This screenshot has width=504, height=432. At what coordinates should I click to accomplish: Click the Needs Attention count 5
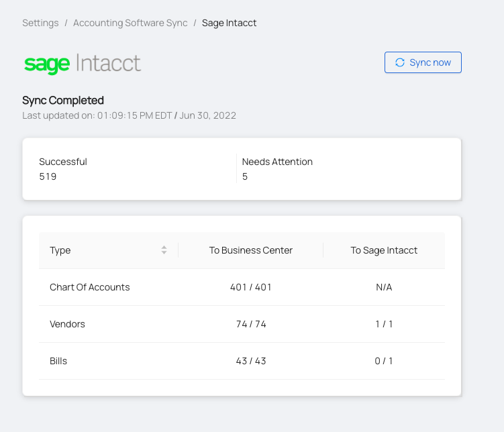(x=244, y=176)
